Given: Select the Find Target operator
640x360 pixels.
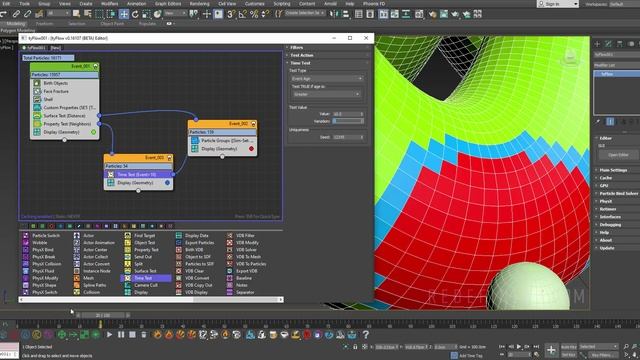Looking at the screenshot, I should (140, 236).
